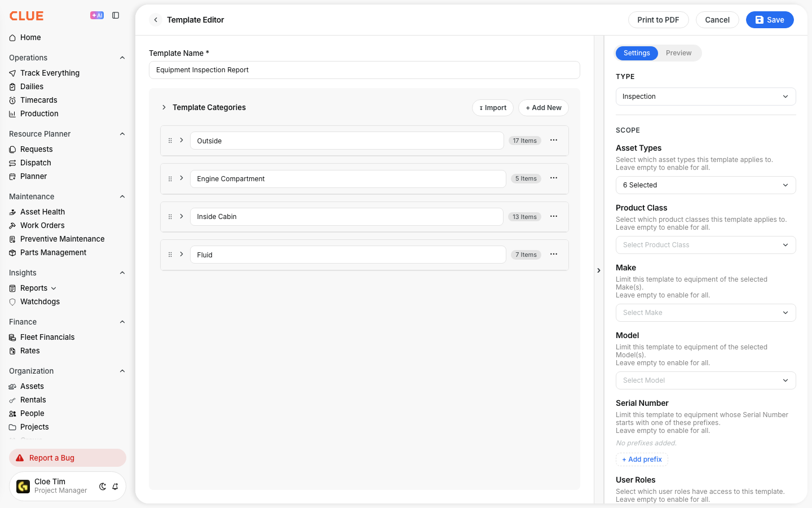The image size is (812, 508).
Task: Collapse the Maintenance sidebar section
Action: pos(122,196)
